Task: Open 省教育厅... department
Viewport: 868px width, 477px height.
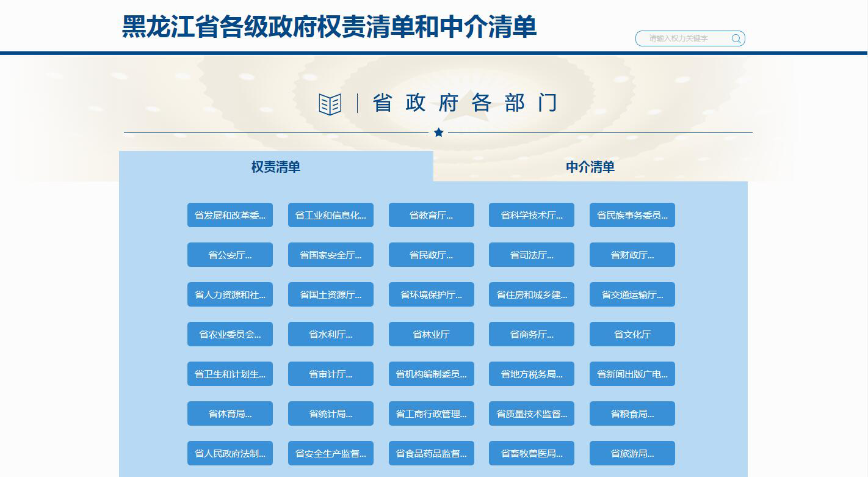Action: (432, 215)
